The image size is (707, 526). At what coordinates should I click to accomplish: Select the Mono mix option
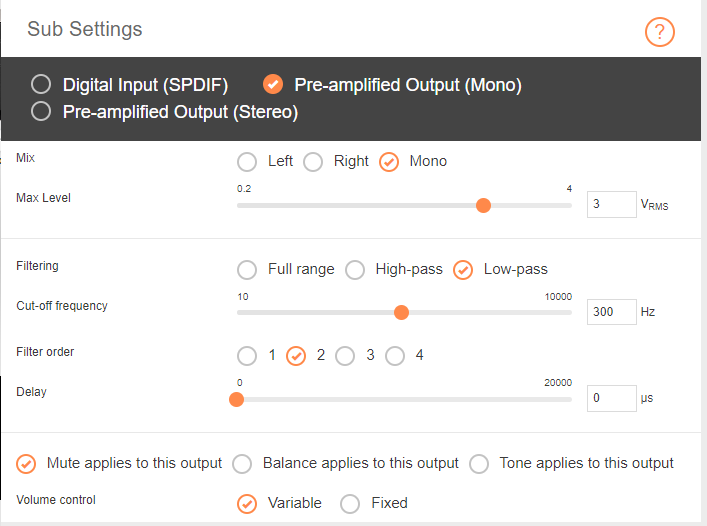pos(389,162)
